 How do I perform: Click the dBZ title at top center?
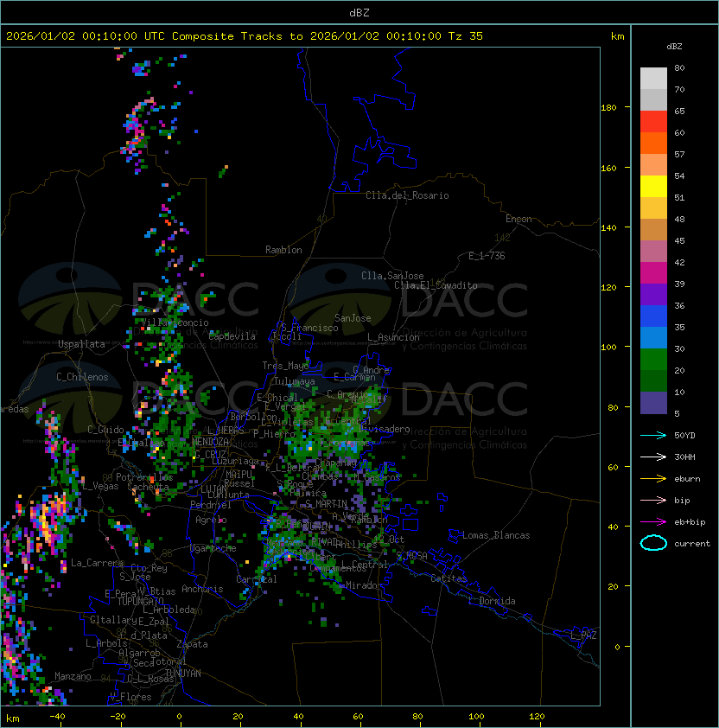[x=359, y=12]
